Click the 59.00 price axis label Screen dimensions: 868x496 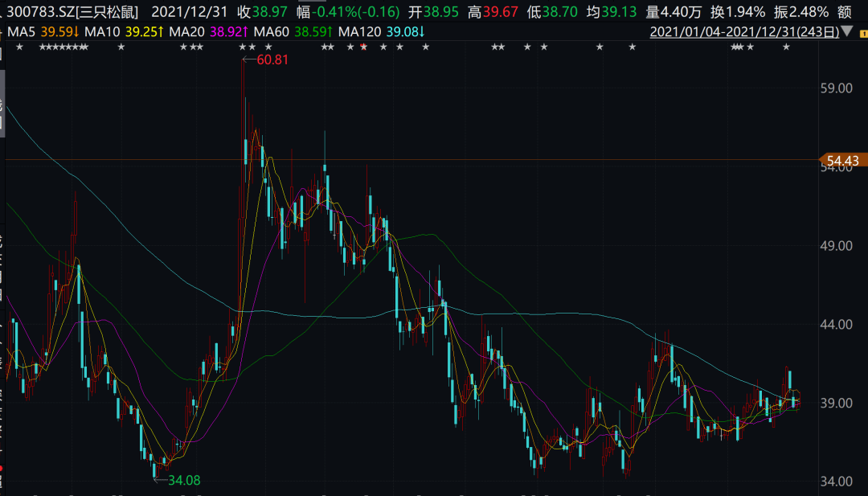pyautogui.click(x=837, y=88)
